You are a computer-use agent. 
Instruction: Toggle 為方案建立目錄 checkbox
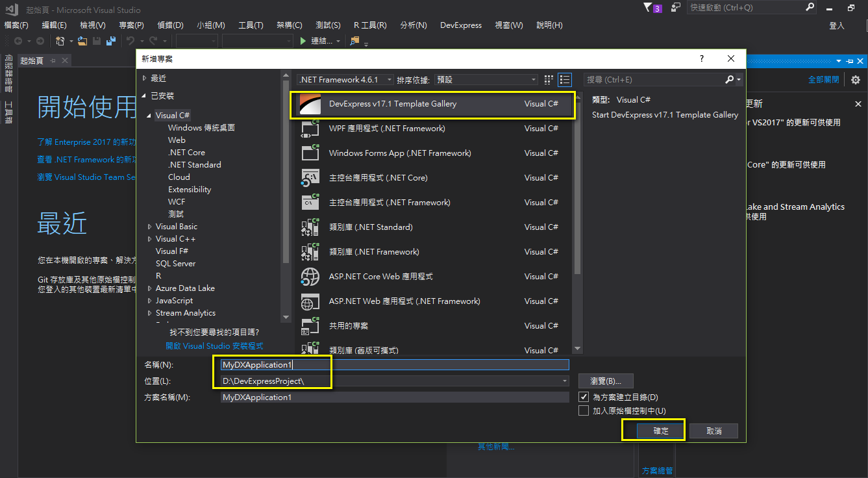[583, 397]
